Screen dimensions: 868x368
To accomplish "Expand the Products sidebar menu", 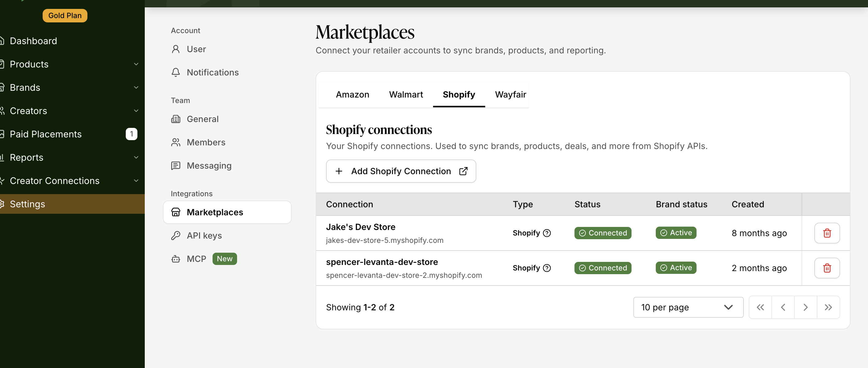I will coord(136,64).
